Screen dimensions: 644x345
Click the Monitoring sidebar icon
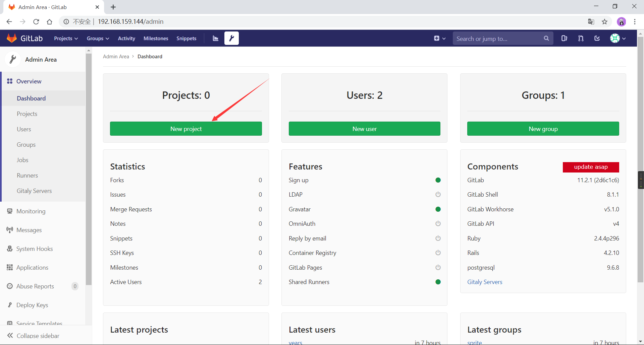click(x=10, y=211)
